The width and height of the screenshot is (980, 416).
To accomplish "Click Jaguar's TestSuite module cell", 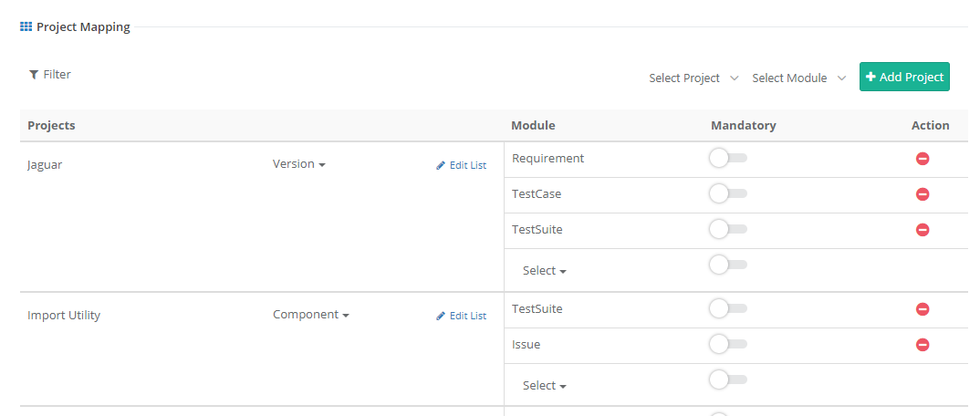I will (x=537, y=230).
